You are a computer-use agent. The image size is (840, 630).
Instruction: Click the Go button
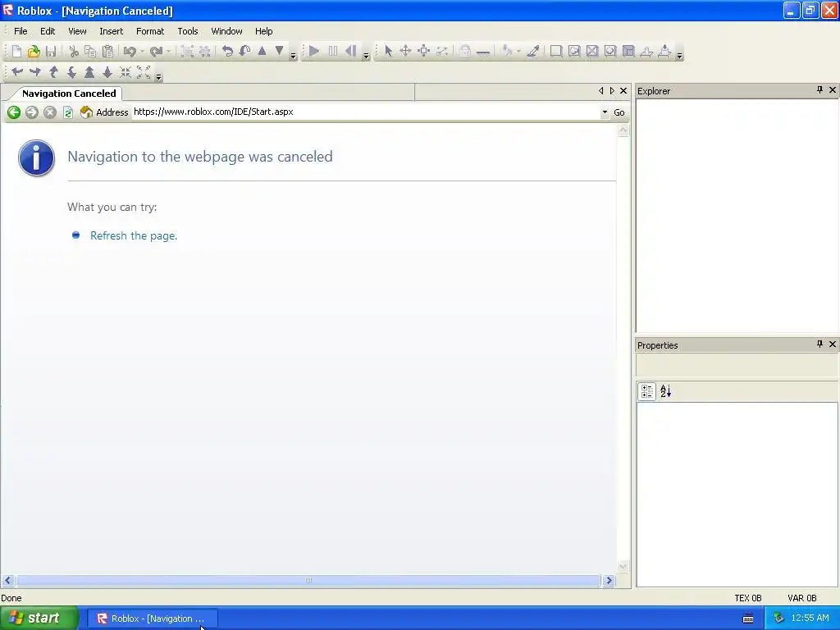[x=619, y=112]
